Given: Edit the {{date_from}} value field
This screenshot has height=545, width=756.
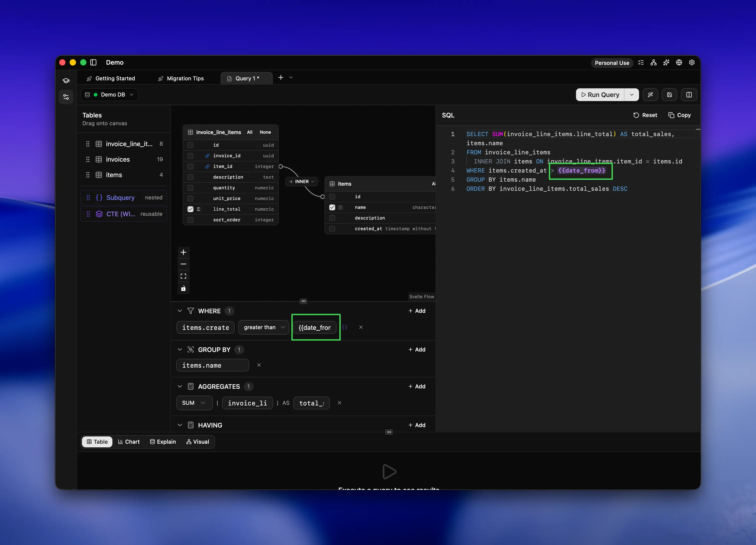Looking at the screenshot, I should click(x=315, y=327).
